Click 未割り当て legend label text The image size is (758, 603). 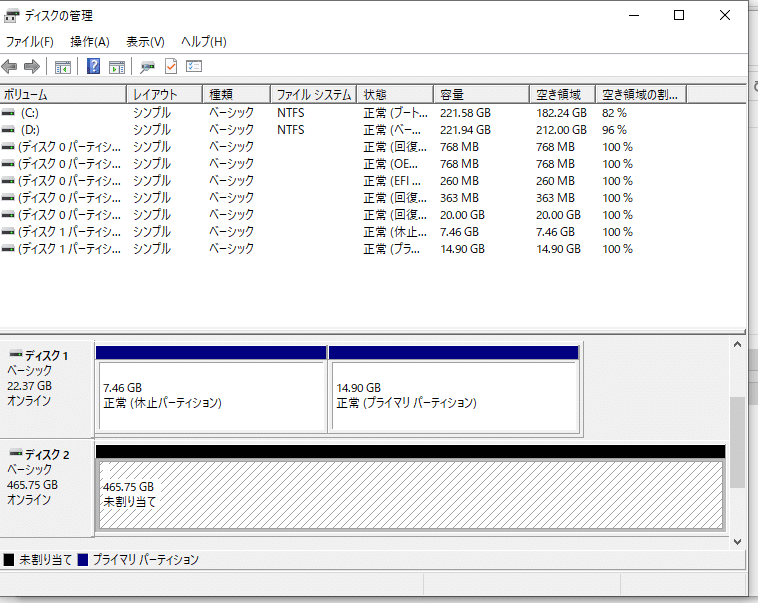[x=45, y=559]
